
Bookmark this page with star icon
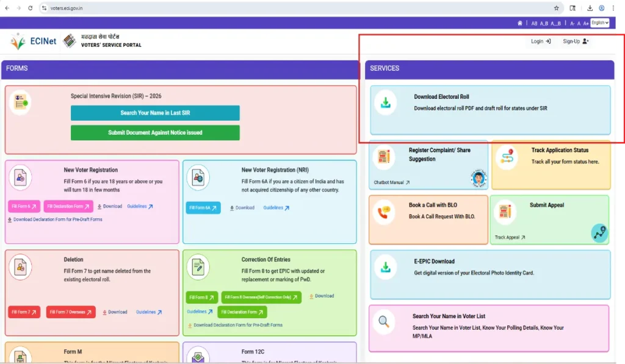[x=556, y=8]
